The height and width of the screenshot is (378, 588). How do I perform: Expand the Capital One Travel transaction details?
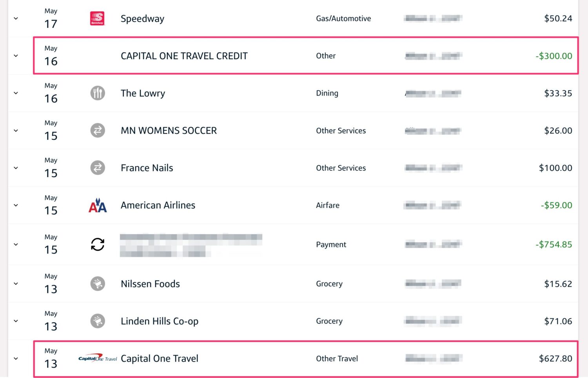coord(16,358)
